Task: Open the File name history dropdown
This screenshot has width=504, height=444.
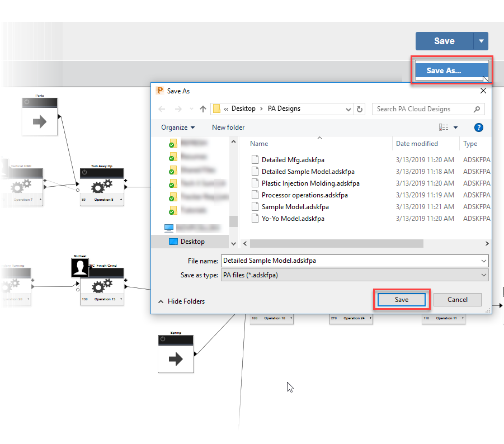Action: tap(483, 261)
